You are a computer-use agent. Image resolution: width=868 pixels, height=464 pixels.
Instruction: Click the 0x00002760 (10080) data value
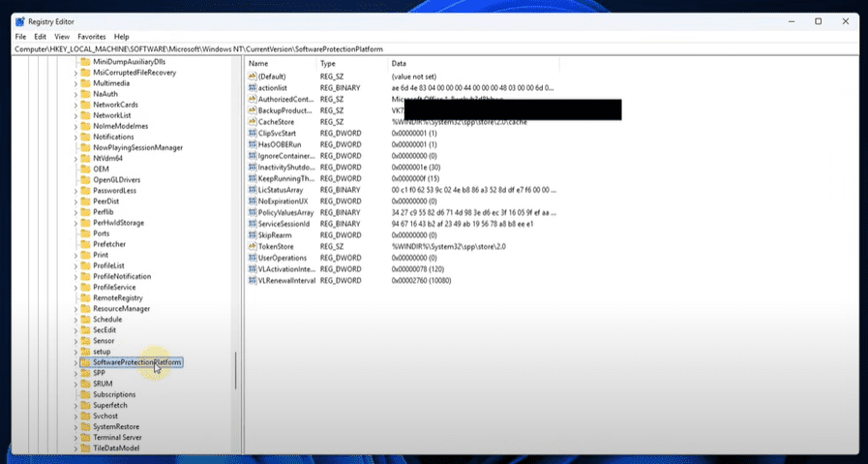421,281
